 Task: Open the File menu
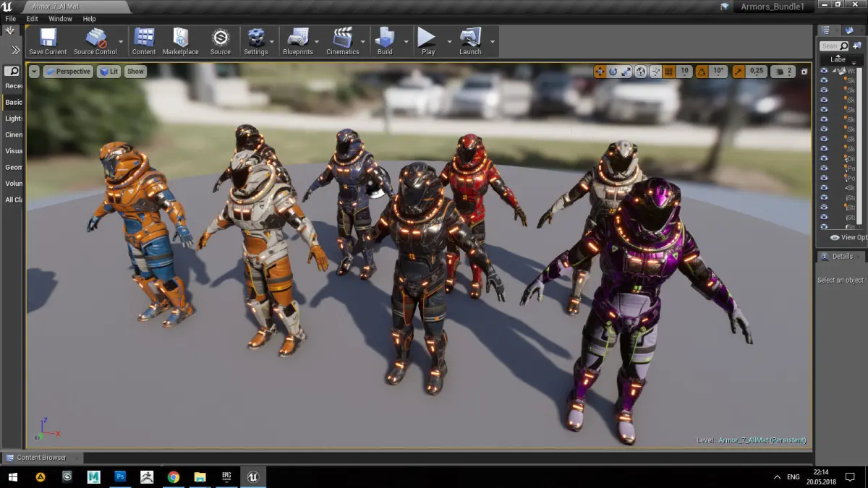pos(11,19)
